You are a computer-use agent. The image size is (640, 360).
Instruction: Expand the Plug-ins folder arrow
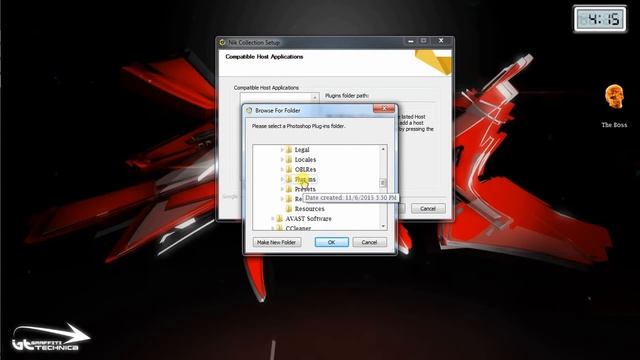pos(282,179)
